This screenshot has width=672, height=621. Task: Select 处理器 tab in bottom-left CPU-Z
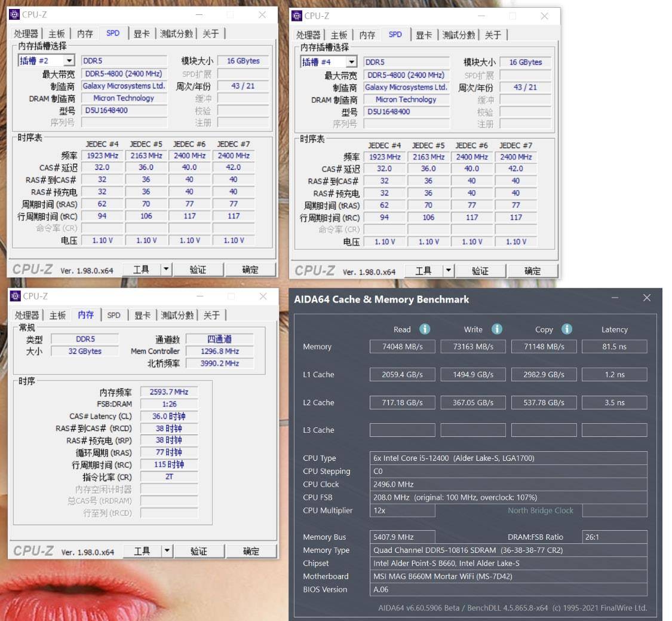(x=27, y=315)
